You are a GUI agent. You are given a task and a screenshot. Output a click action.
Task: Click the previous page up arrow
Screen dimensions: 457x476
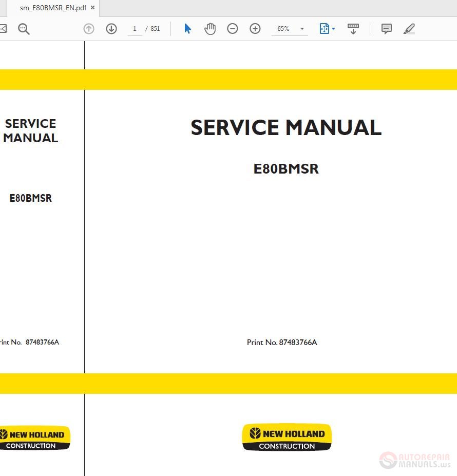(x=88, y=28)
